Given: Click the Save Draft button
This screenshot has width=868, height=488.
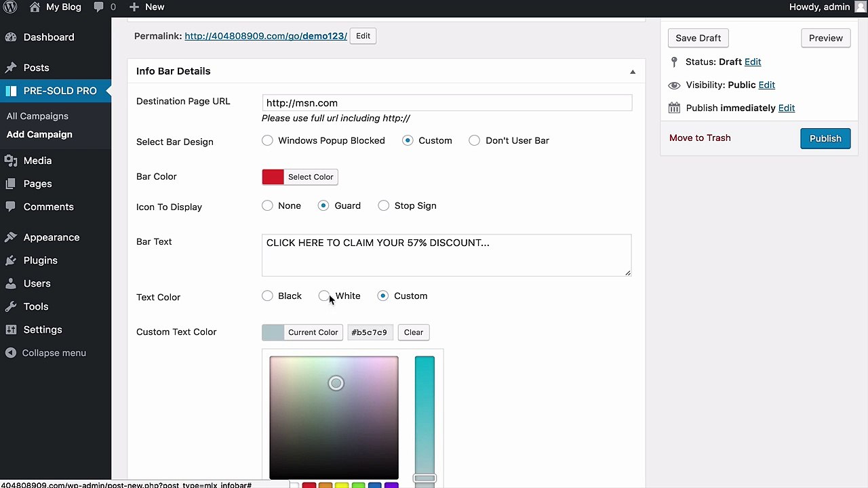Looking at the screenshot, I should click(x=698, y=38).
